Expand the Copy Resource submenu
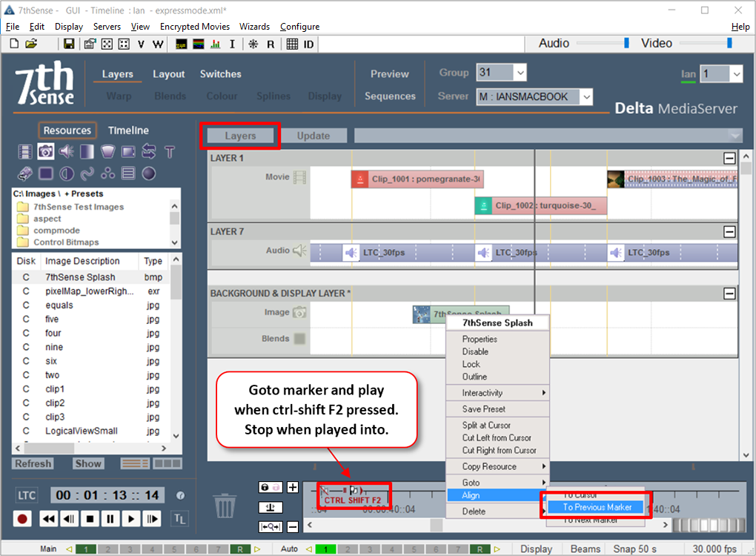 click(498, 466)
